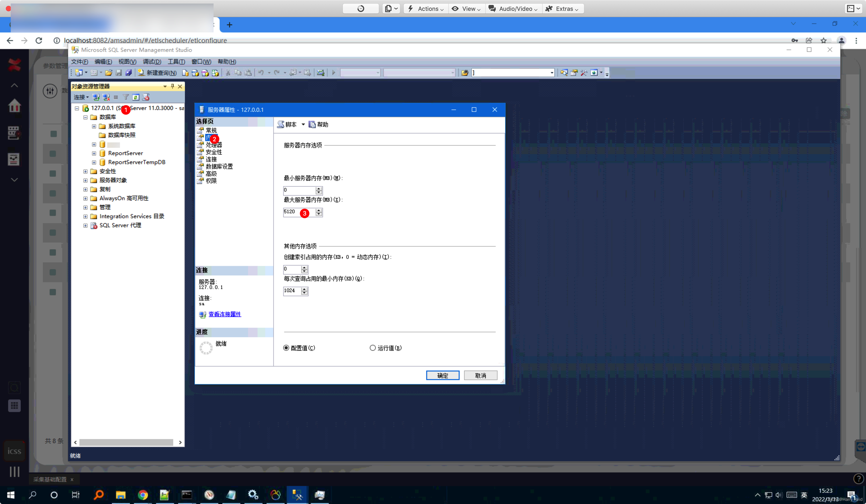Expand the ReportServer database node
The height and width of the screenshot is (504, 866).
tap(94, 153)
